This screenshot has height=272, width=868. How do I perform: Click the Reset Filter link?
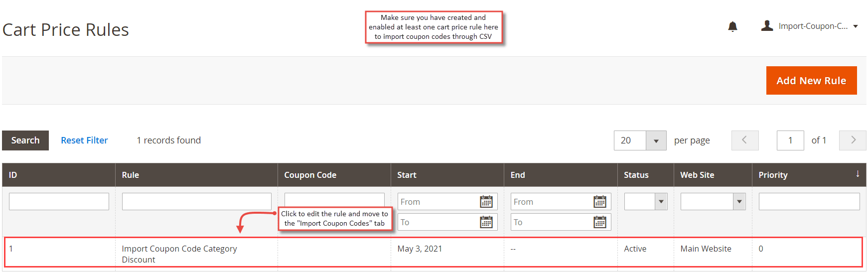84,140
